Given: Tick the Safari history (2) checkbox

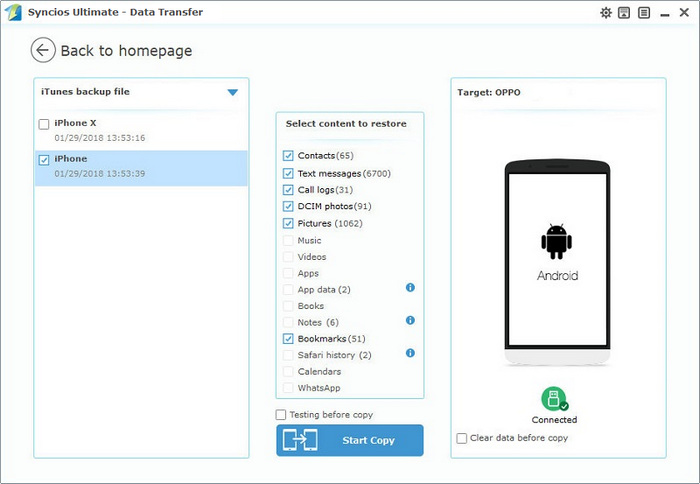Looking at the screenshot, I should (288, 355).
